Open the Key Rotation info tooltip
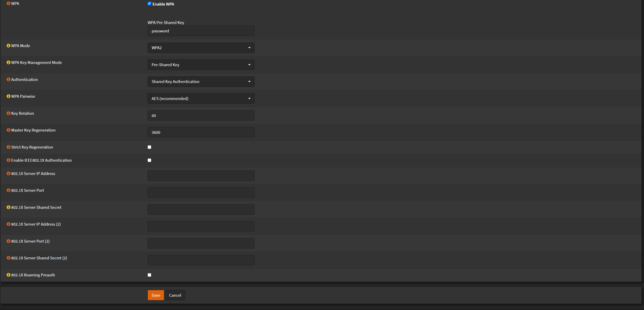644x310 pixels. (8, 113)
